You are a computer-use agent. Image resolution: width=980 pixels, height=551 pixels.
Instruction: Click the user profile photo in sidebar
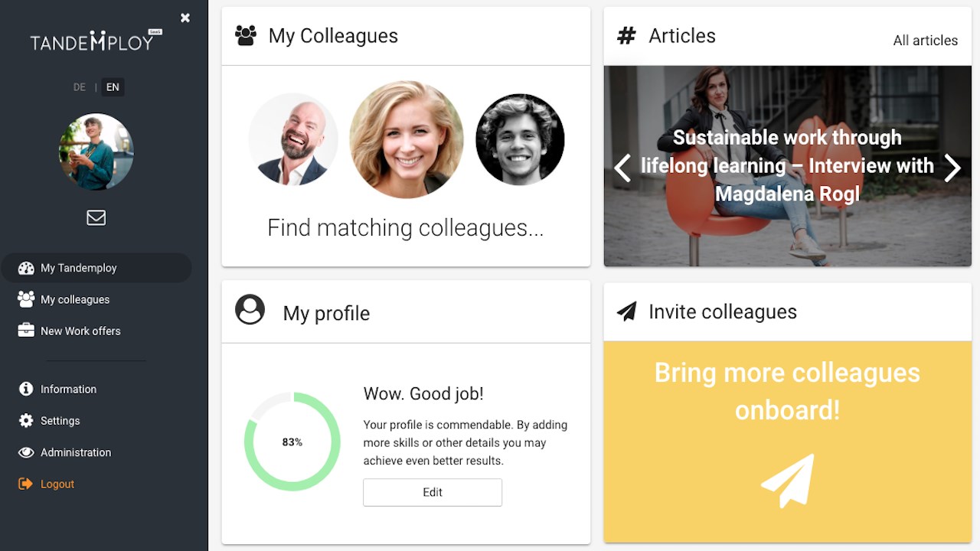coord(96,152)
